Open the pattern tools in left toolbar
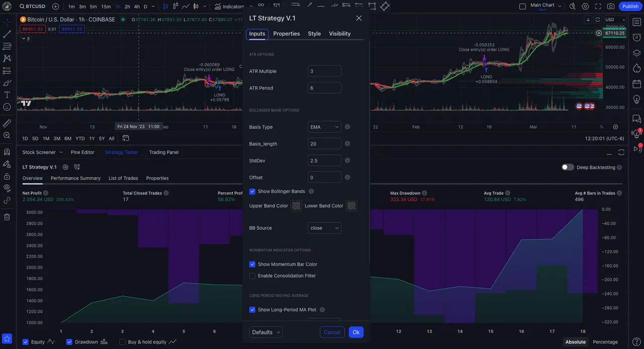The image size is (644, 349). 7,58
